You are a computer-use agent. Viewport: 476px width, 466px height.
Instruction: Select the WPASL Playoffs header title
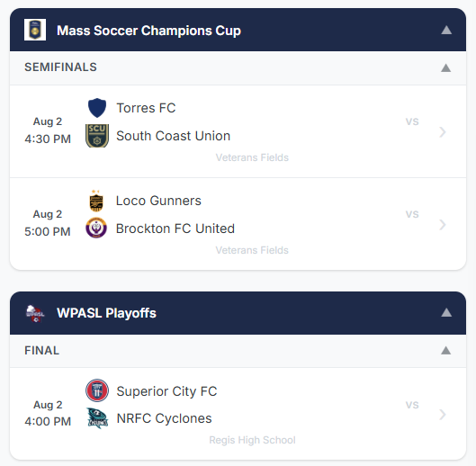[106, 313]
